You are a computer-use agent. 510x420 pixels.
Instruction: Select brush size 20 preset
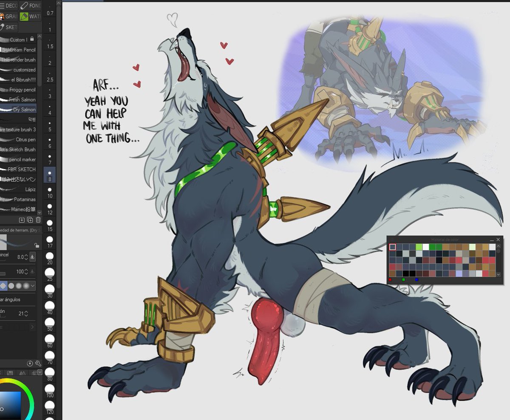pyautogui.click(x=50, y=259)
